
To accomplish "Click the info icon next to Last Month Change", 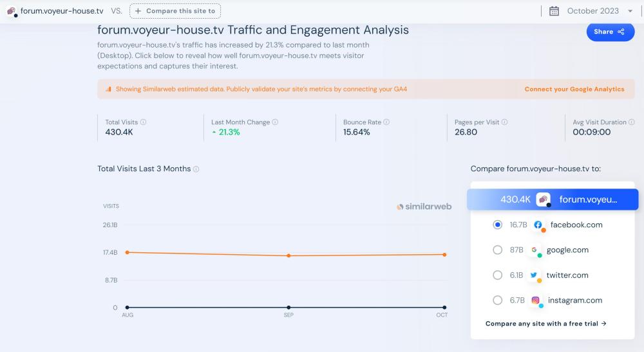I will (x=275, y=122).
